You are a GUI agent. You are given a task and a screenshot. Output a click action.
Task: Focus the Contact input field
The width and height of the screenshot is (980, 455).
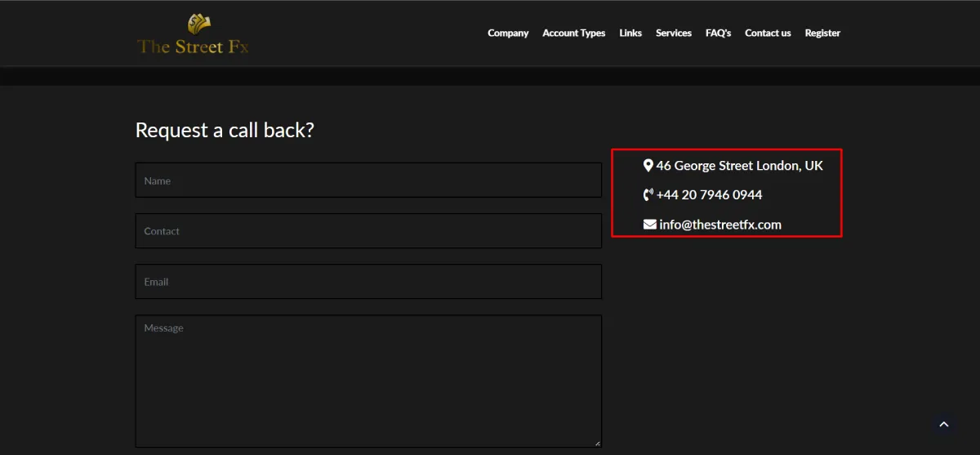(x=368, y=230)
